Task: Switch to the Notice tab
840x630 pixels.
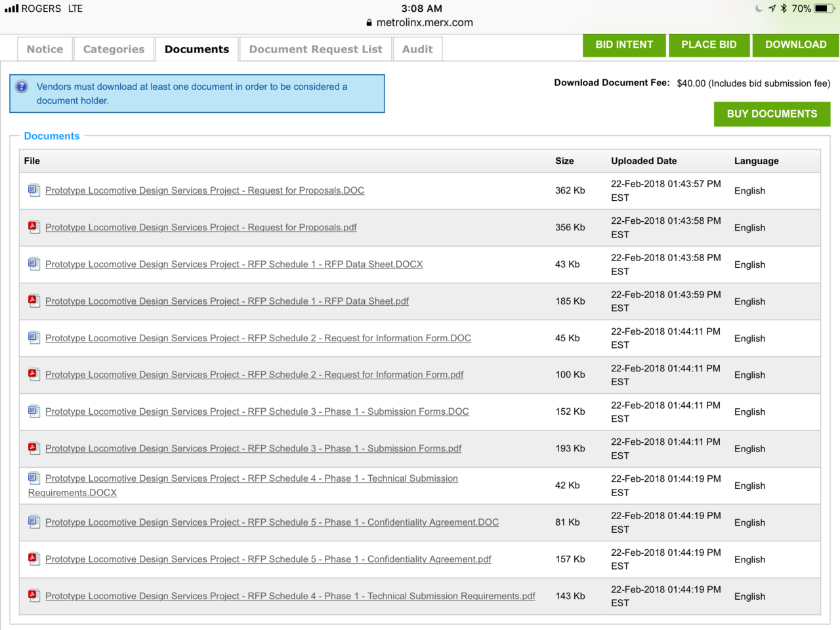Action: pyautogui.click(x=45, y=49)
